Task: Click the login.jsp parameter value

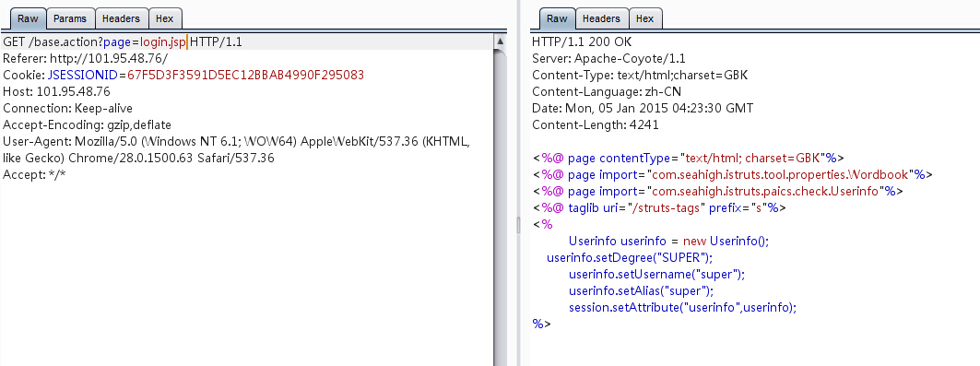Action: pos(163,42)
